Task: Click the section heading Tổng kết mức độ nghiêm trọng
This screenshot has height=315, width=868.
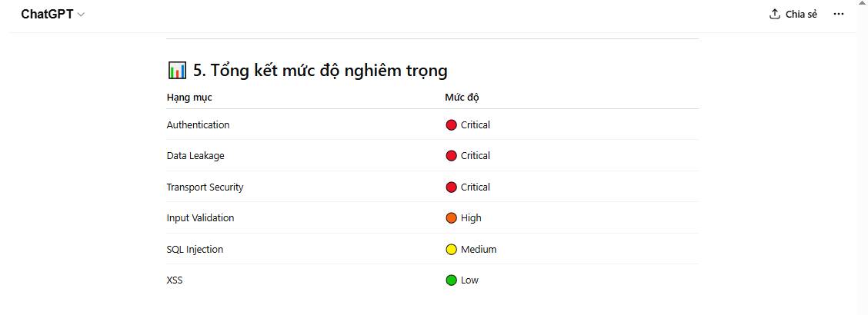Action: (x=319, y=71)
